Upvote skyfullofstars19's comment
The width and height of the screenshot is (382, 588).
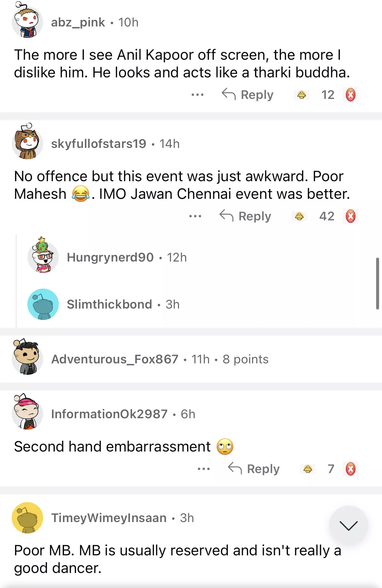pos(299,216)
